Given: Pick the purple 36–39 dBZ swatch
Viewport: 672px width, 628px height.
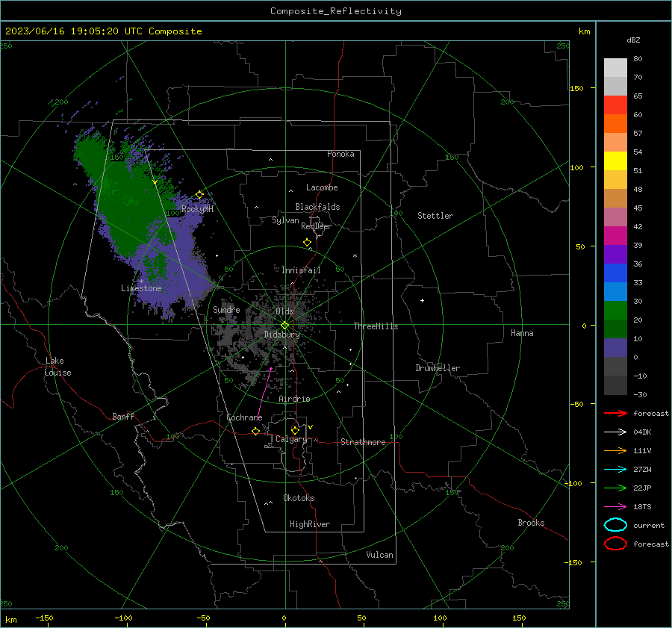Looking at the screenshot, I should [x=615, y=254].
